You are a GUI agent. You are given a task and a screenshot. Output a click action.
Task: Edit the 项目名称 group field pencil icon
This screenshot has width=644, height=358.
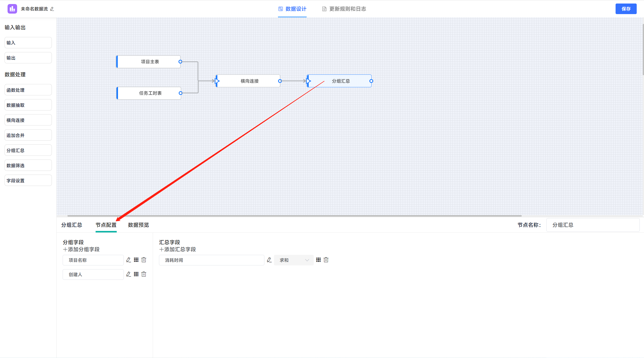click(x=129, y=260)
